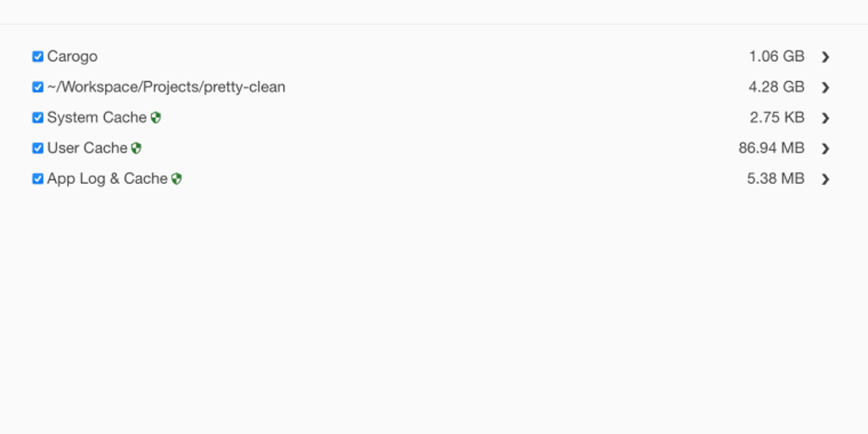Toggle the pretty-clean project checkbox

click(37, 87)
